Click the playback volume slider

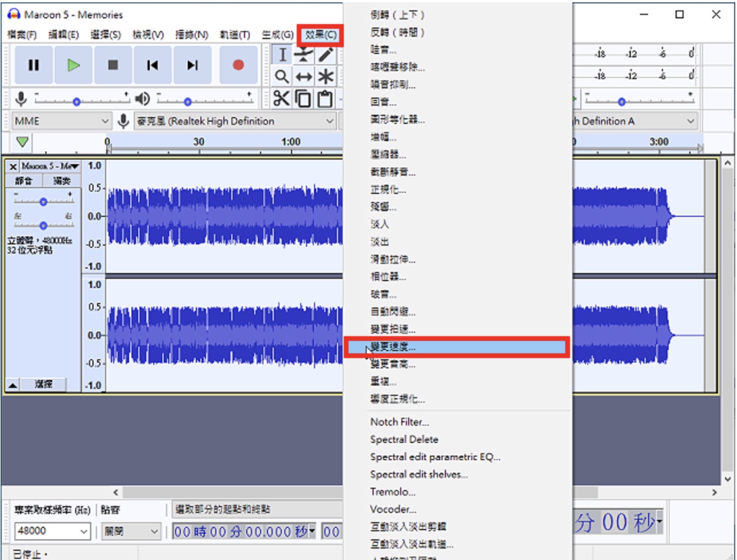point(204,99)
